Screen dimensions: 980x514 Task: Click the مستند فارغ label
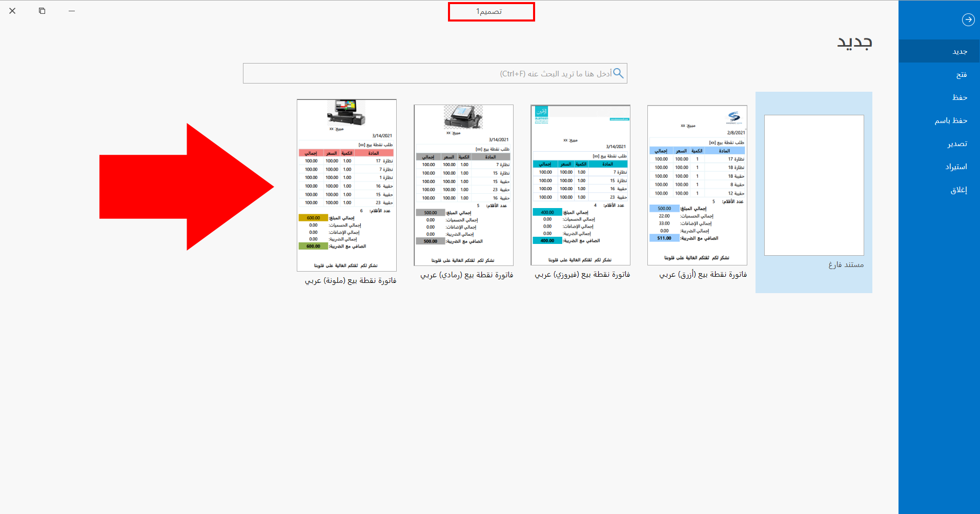pos(846,264)
